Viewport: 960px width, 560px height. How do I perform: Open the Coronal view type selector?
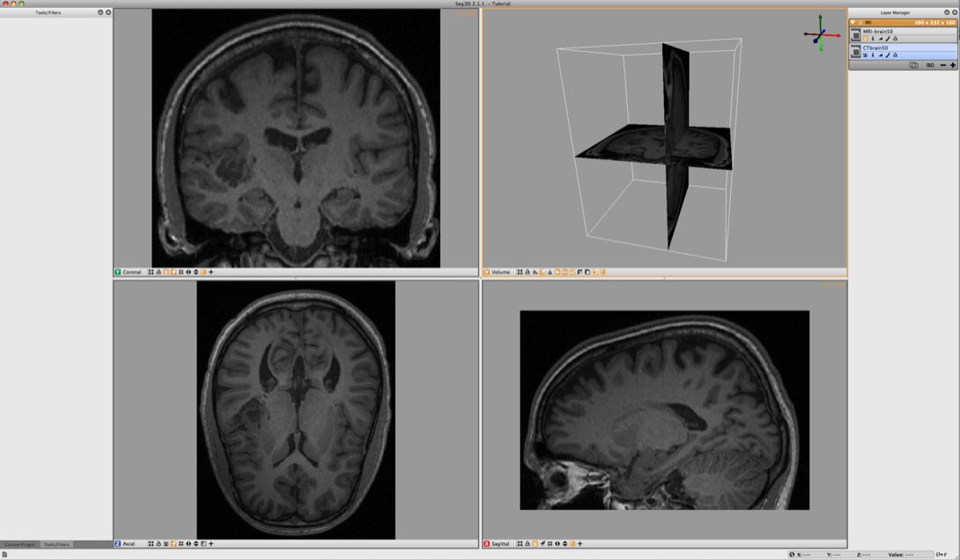129,272
